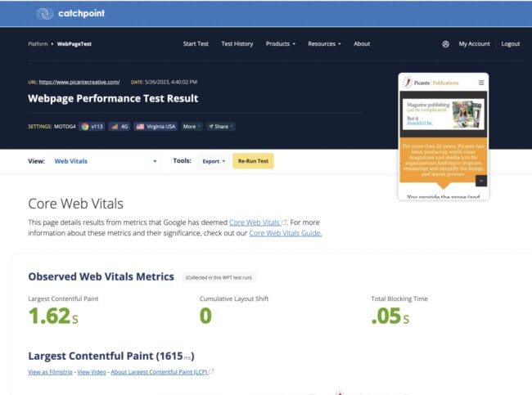Click the mobile page screenshot thumbnail

point(444,135)
